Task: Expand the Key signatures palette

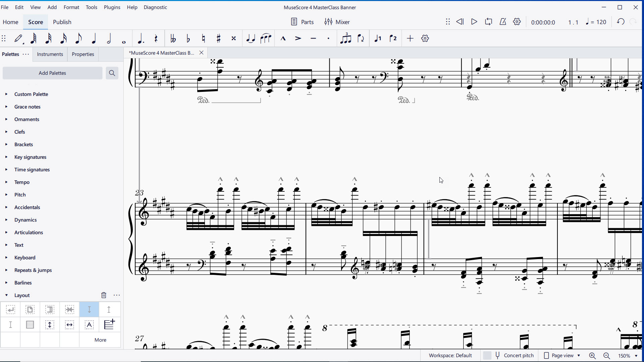Action: click(x=6, y=157)
